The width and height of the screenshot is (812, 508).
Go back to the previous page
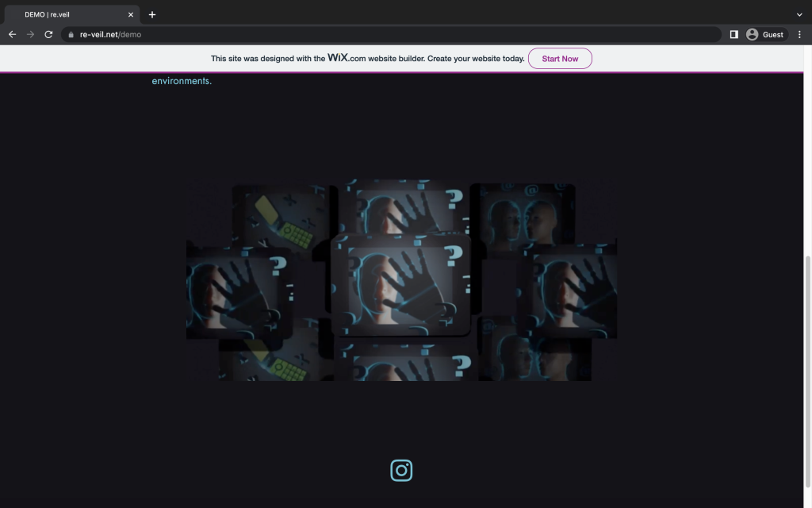13,35
